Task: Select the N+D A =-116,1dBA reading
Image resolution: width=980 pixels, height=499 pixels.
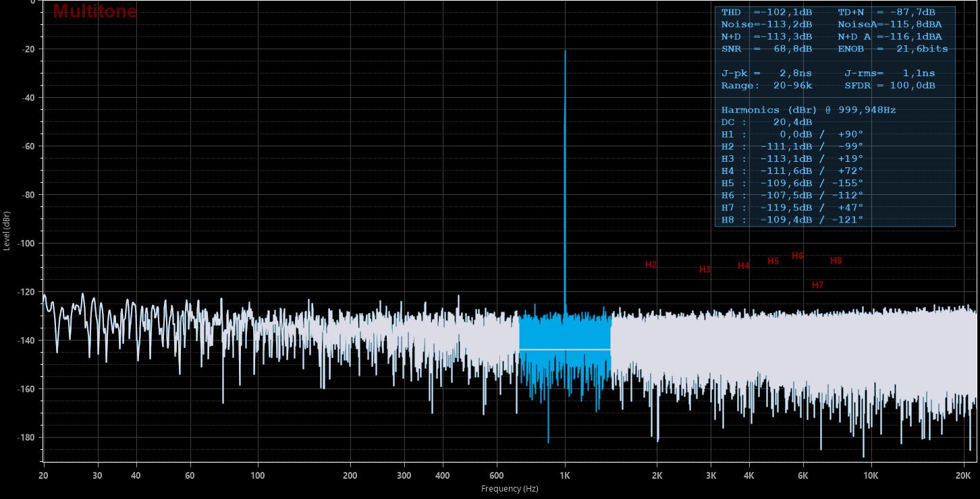Action: point(890,36)
